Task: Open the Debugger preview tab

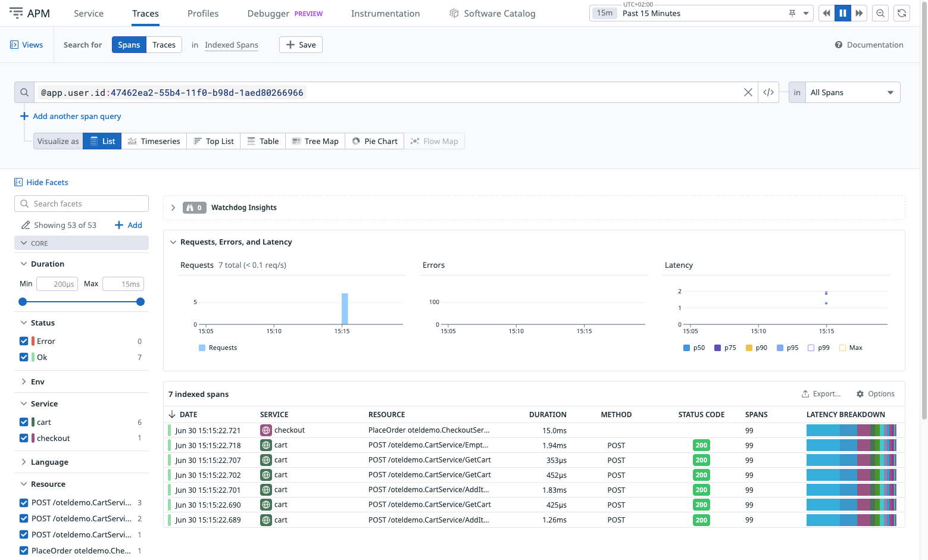Action: [x=285, y=13]
